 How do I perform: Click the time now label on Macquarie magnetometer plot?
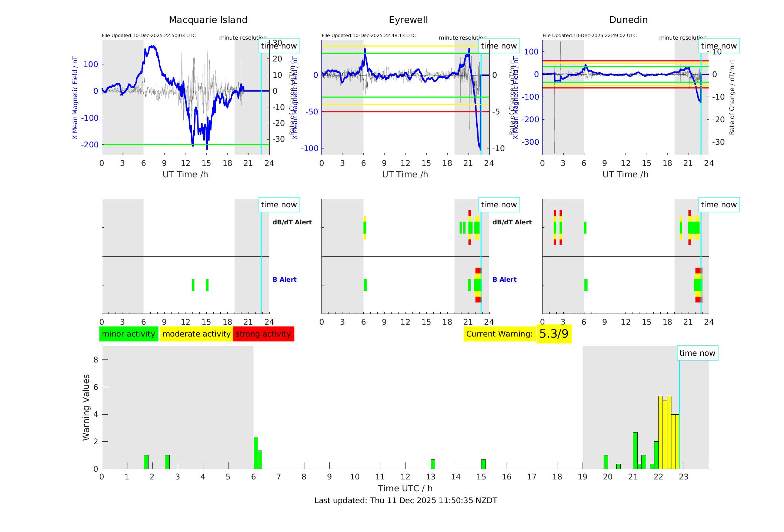(279, 46)
